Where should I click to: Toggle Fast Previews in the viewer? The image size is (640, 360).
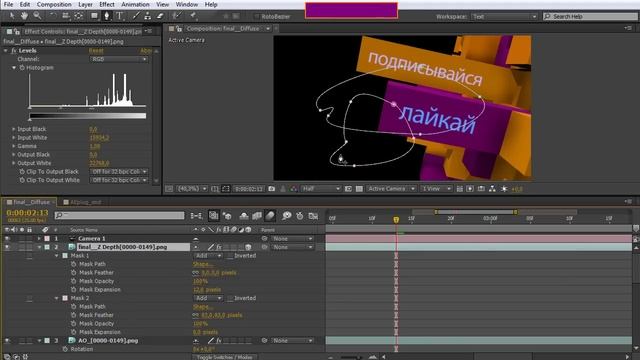click(x=470, y=189)
